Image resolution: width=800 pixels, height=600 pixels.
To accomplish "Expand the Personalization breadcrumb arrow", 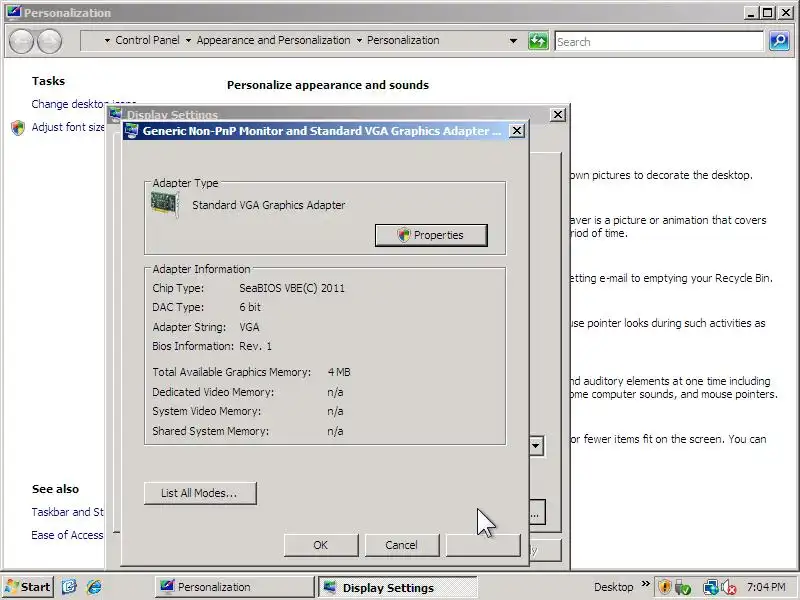I will tap(359, 41).
